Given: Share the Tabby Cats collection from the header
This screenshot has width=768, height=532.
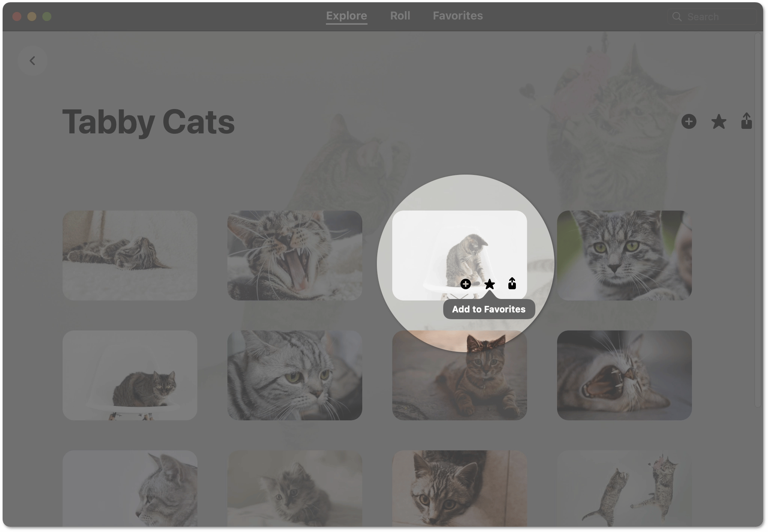Looking at the screenshot, I should coord(746,121).
